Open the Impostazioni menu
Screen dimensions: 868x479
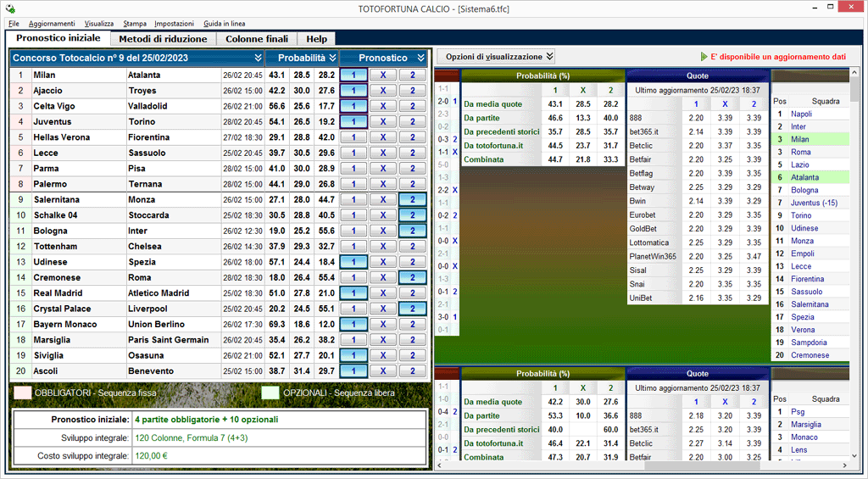pyautogui.click(x=174, y=24)
